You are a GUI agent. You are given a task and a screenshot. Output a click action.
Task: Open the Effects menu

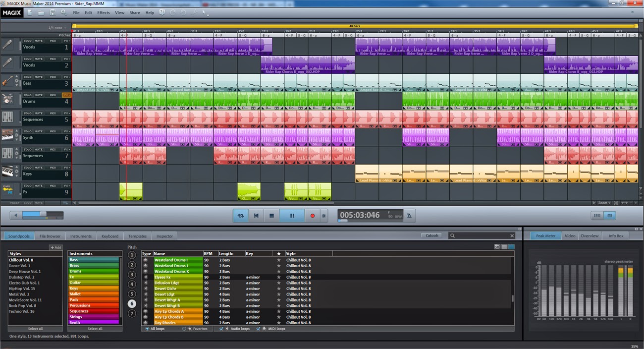(104, 13)
